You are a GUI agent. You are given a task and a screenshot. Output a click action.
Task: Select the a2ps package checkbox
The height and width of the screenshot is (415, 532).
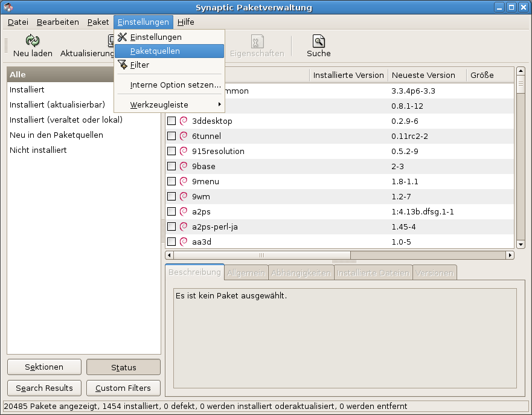coord(171,211)
